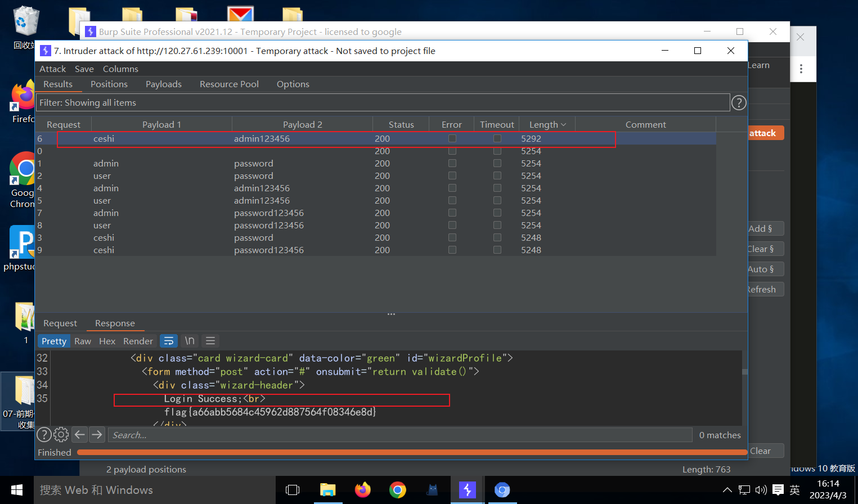Viewport: 858px width, 504px height.
Task: Open the response viewer hamburger menu icon
Action: 210,341
